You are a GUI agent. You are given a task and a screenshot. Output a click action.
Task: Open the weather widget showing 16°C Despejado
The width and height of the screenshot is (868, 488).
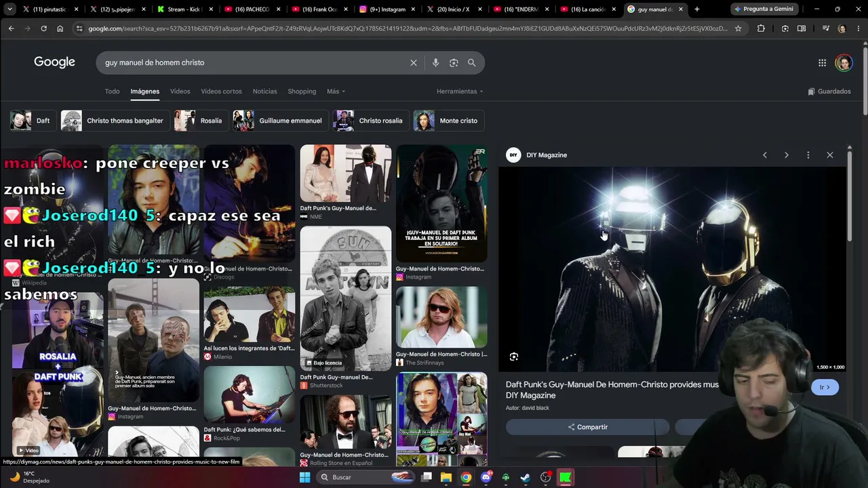click(30, 477)
